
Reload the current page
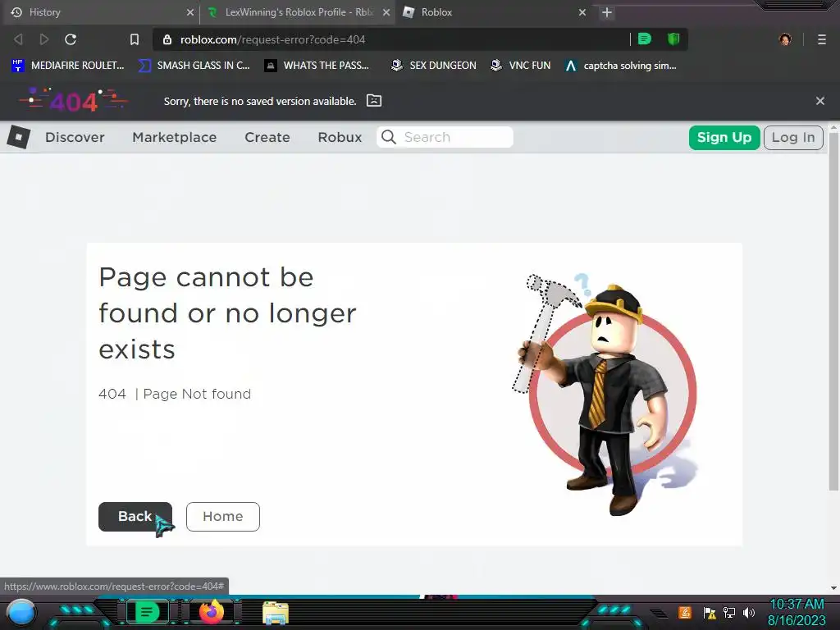(71, 39)
